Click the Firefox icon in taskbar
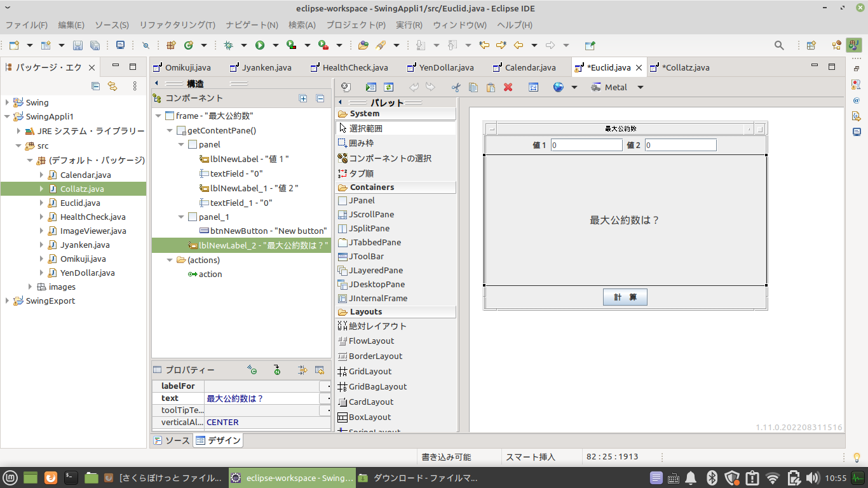Screen dimensions: 868x488 coord(51,478)
